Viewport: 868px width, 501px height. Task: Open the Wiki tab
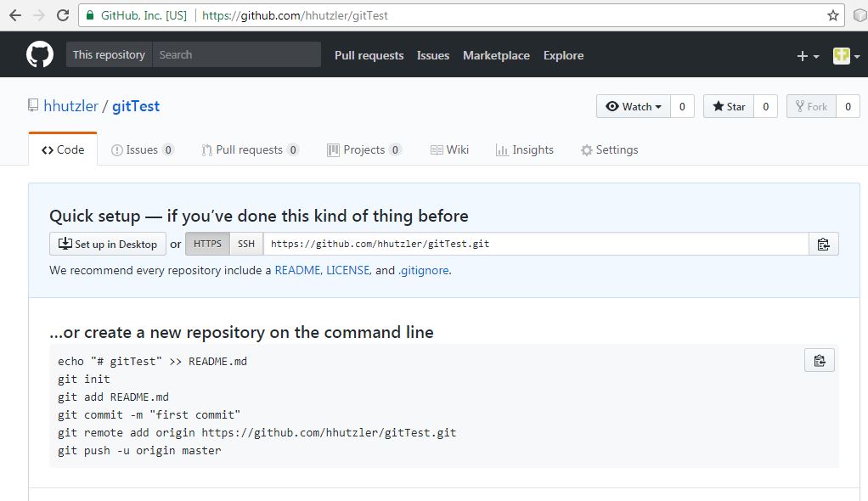click(449, 149)
